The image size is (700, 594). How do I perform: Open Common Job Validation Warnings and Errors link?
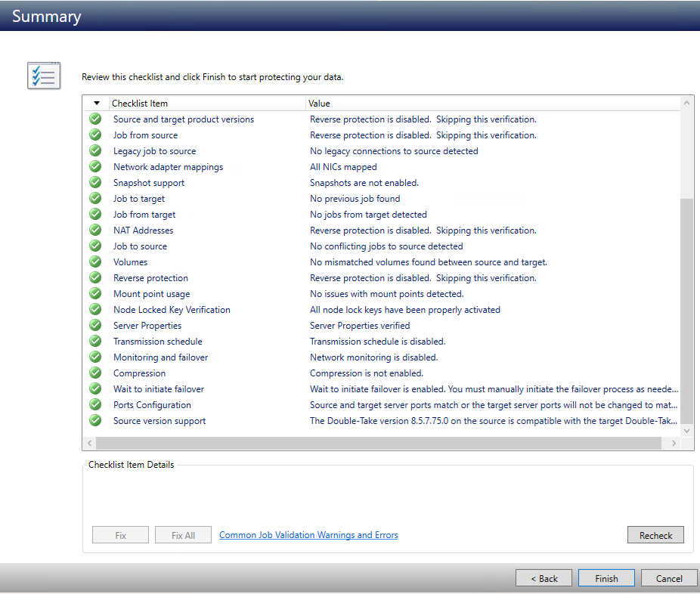(x=308, y=535)
